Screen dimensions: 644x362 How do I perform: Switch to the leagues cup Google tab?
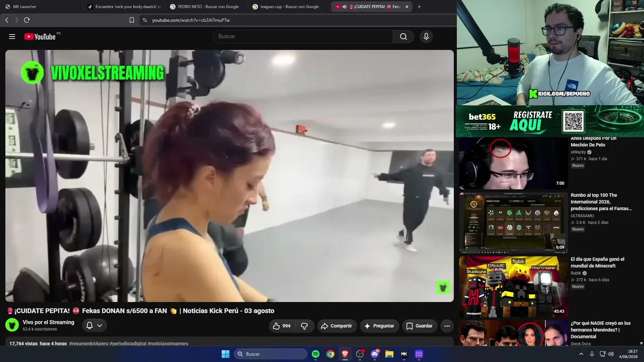(x=289, y=7)
